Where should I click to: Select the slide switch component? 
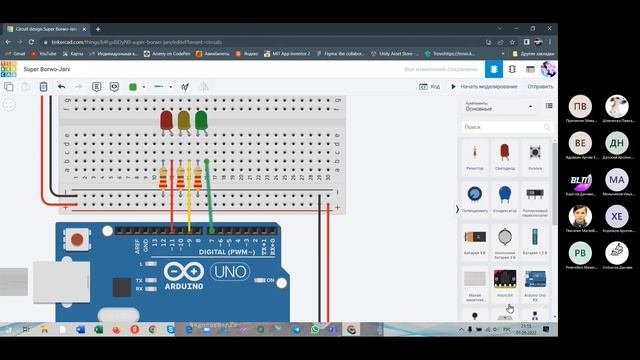[x=535, y=200]
